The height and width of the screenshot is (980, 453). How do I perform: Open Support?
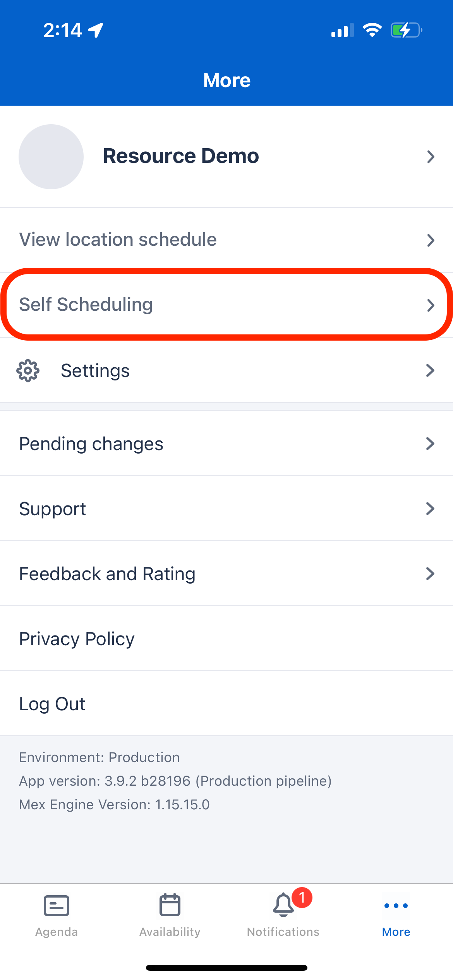53,508
